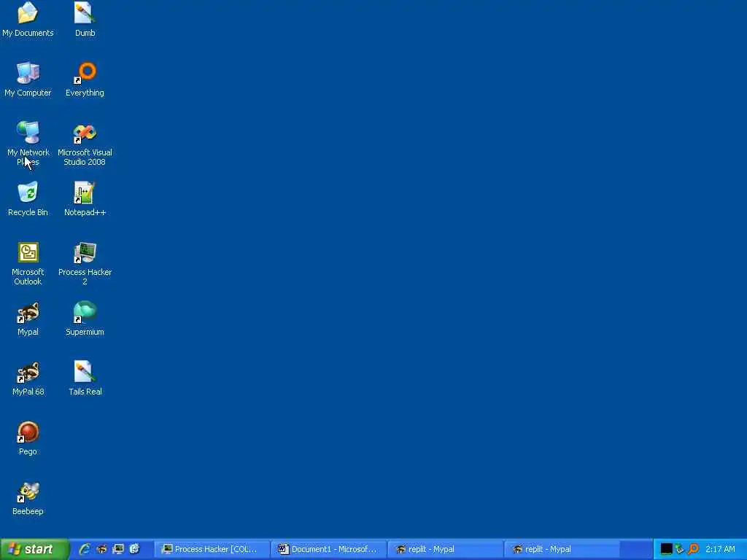Click the Beebeep label text
This screenshot has height=560, width=747.
[28, 511]
